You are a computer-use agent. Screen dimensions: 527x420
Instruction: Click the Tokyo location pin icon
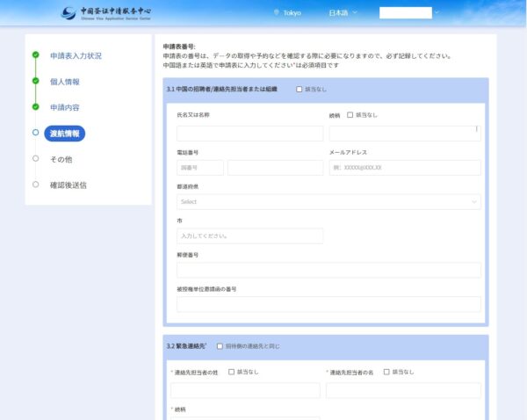277,13
